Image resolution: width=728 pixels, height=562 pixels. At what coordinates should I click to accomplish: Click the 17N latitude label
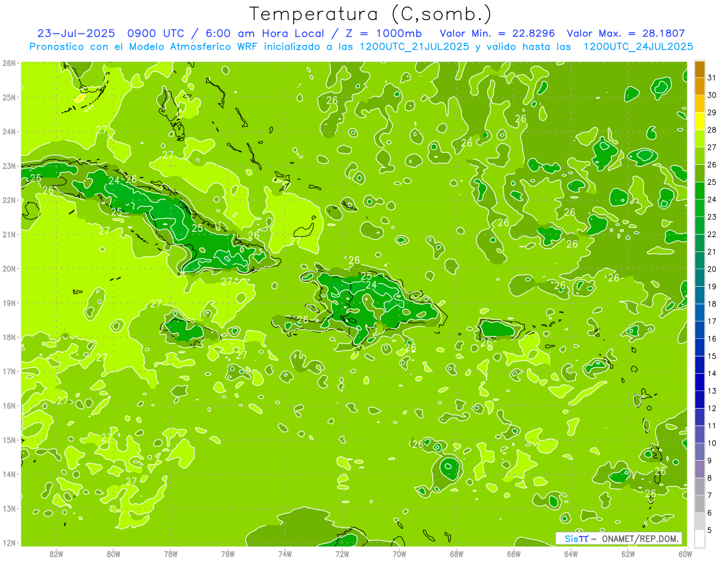click(8, 371)
